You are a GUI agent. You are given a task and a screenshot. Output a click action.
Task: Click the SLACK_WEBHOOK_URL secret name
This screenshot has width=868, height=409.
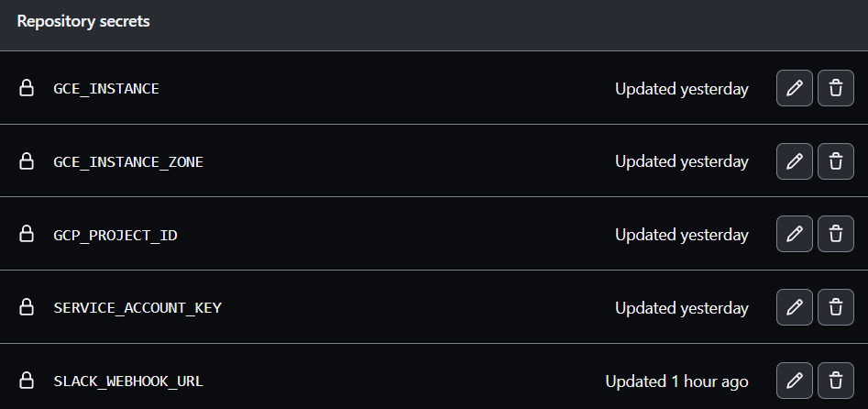click(x=128, y=381)
